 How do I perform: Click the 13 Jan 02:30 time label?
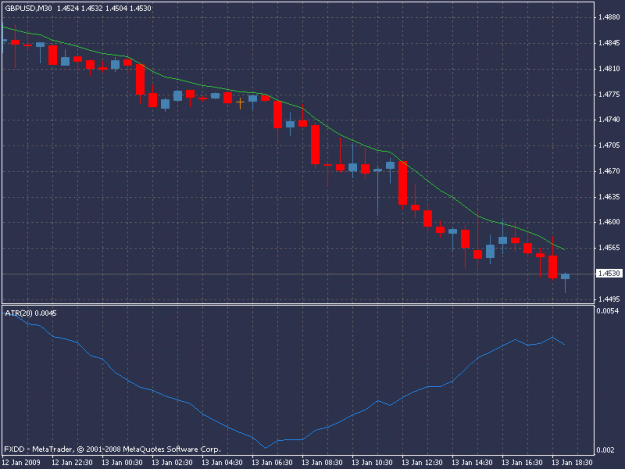[172, 463]
